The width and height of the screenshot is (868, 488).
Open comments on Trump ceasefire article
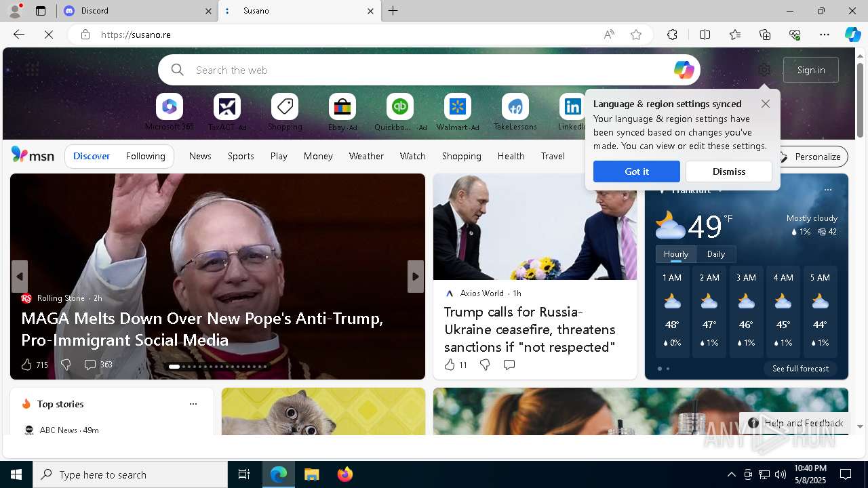point(509,365)
